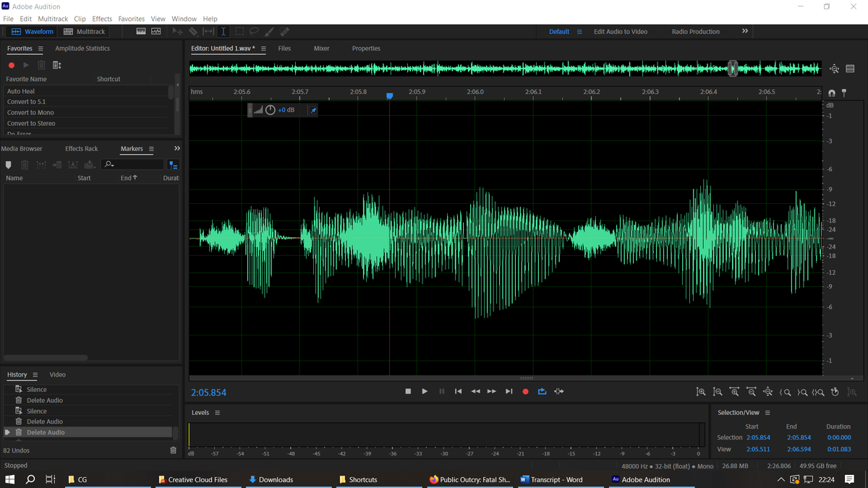Click the Selection Start time value

pos(758,437)
